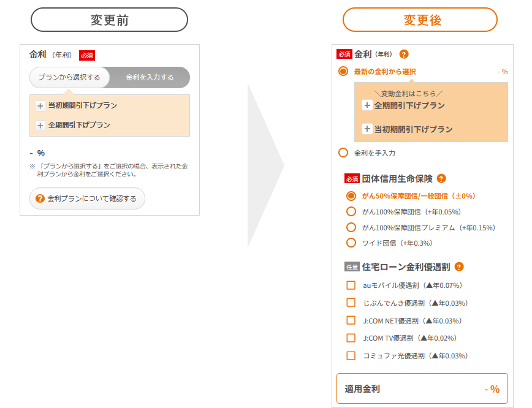
Task: Select ワイド団信 (+年0.3%) option
Action: point(351,243)
